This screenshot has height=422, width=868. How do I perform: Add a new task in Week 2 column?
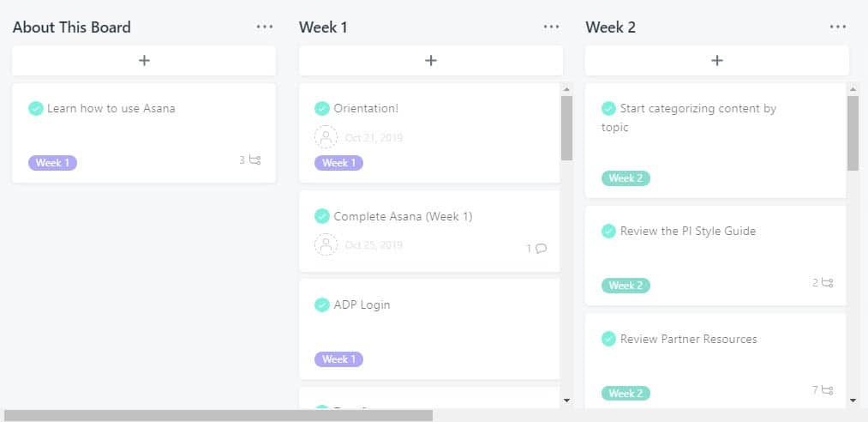pos(717,60)
